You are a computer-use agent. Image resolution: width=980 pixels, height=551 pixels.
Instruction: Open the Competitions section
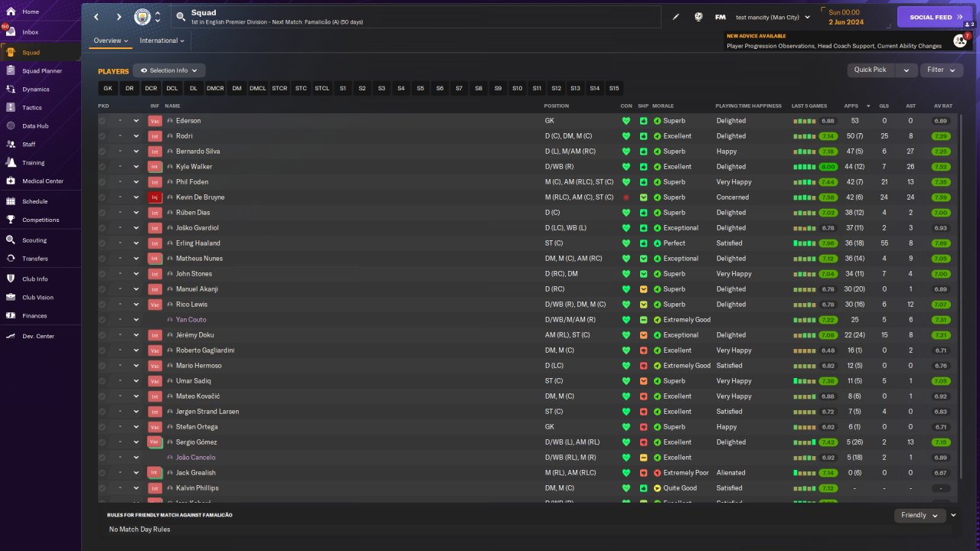[x=40, y=220]
